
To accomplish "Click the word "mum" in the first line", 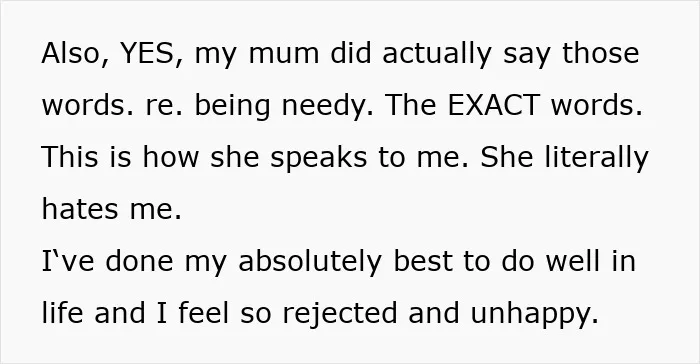I will click(283, 54).
